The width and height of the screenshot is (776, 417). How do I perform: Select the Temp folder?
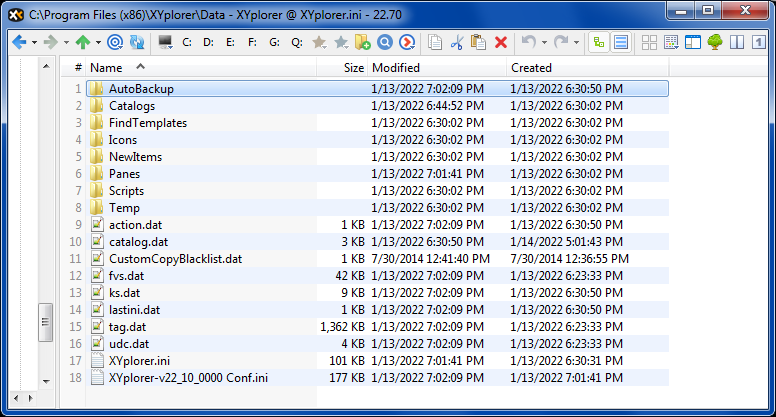pyautogui.click(x=124, y=208)
